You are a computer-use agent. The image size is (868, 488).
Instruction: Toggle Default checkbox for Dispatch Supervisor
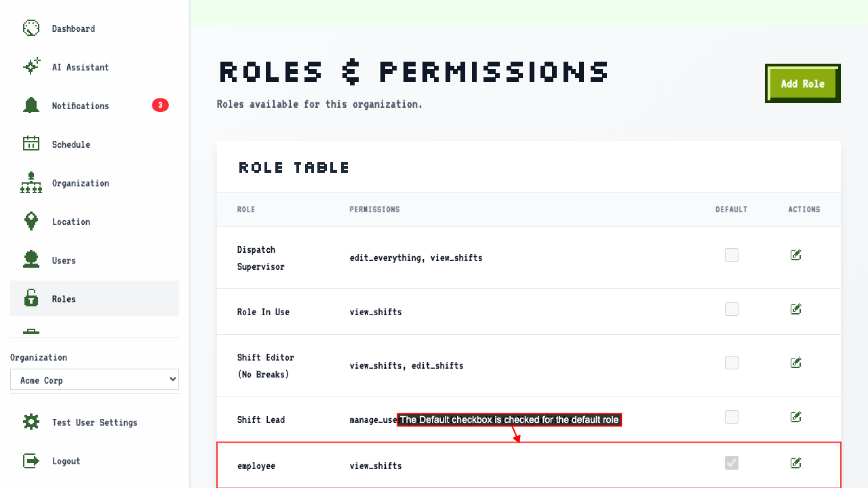[x=732, y=255]
